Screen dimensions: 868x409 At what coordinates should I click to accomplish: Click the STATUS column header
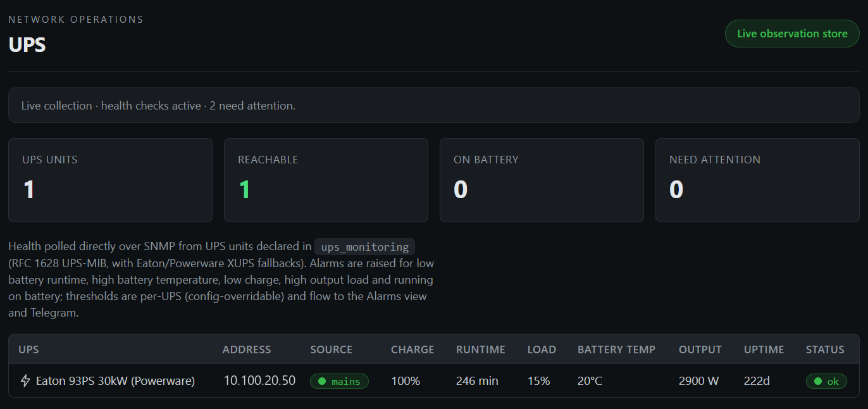[x=825, y=349]
